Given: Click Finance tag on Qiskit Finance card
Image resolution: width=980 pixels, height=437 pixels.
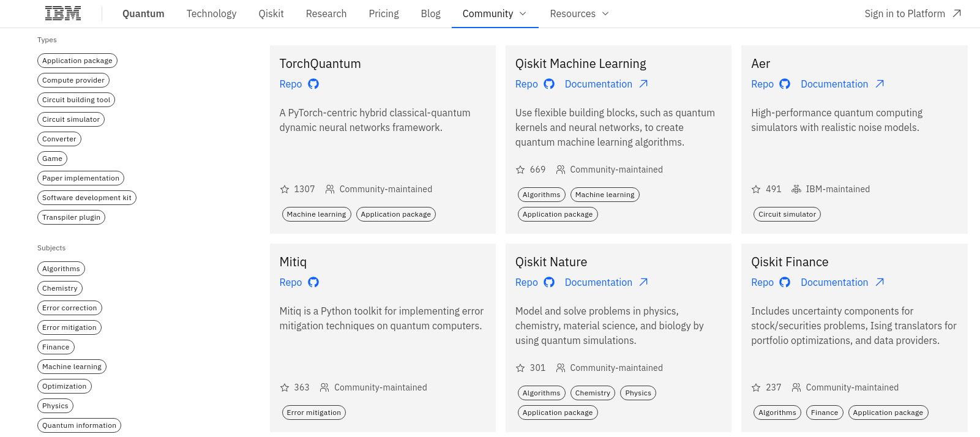Looking at the screenshot, I should 825,413.
